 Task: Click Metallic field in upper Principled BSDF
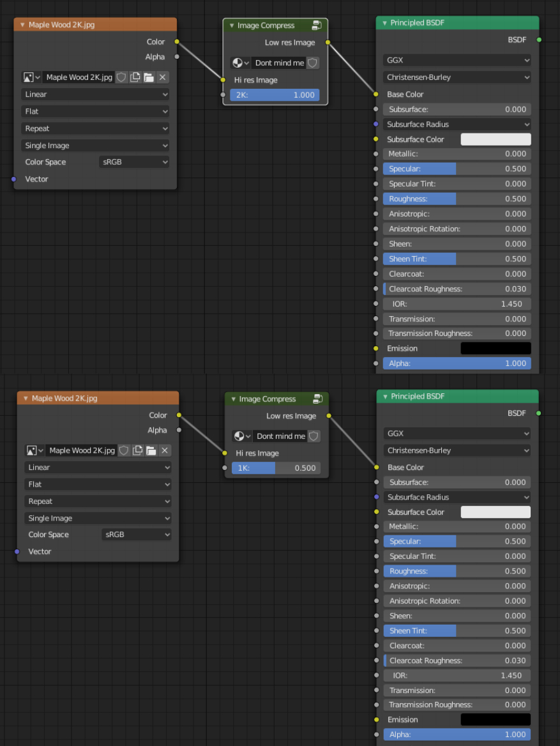[x=457, y=154]
